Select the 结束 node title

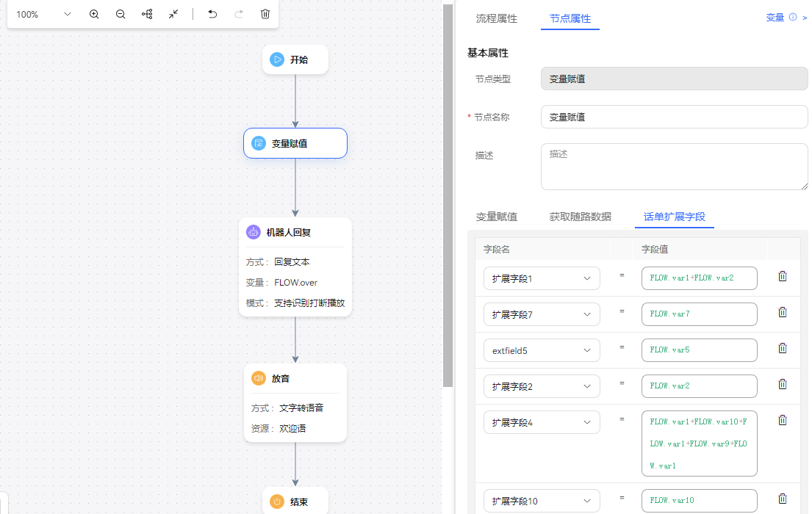pyautogui.click(x=299, y=502)
